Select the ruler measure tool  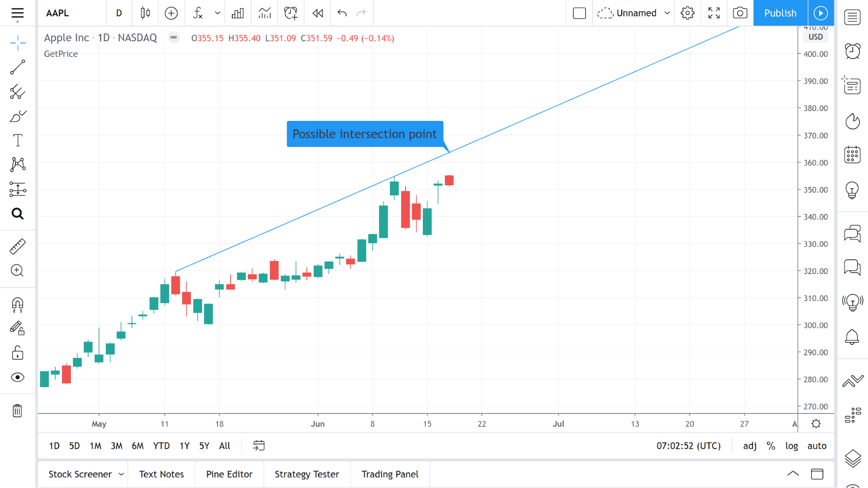pyautogui.click(x=17, y=246)
